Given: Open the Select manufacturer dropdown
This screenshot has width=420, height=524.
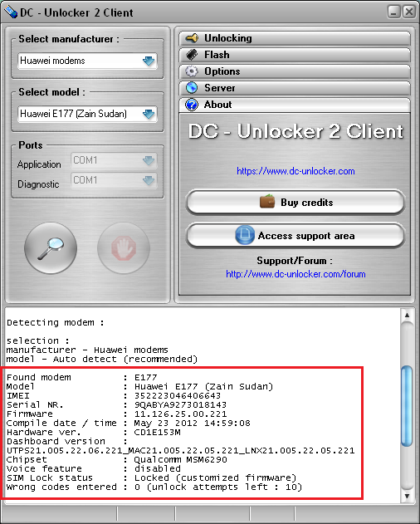Looking at the screenshot, I should 87,61.
